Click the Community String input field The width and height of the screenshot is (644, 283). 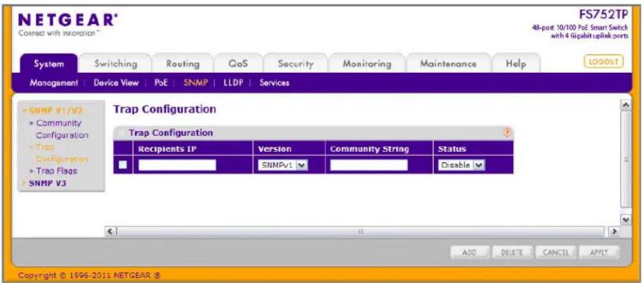369,165
